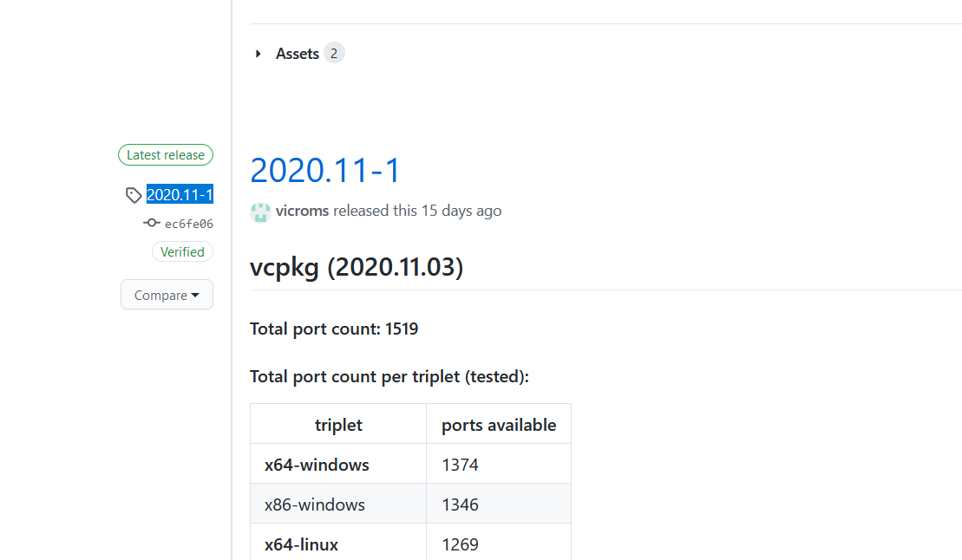Click the Assets count badge showing 2

(x=334, y=53)
